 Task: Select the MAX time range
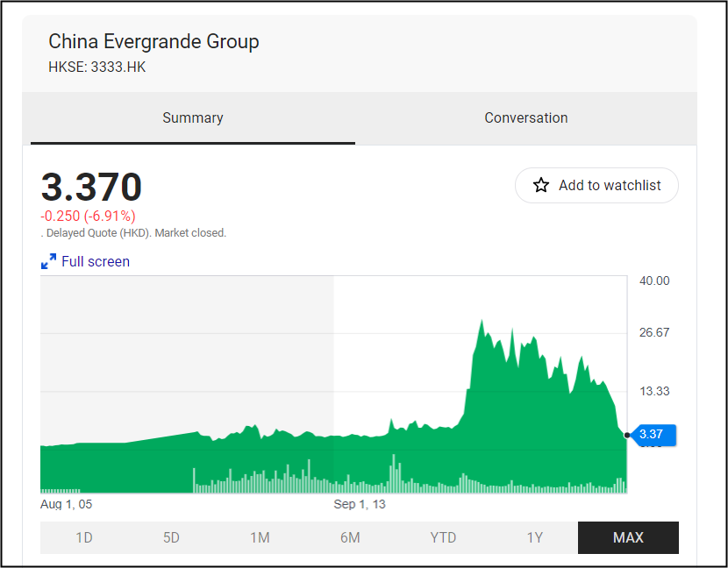point(628,537)
